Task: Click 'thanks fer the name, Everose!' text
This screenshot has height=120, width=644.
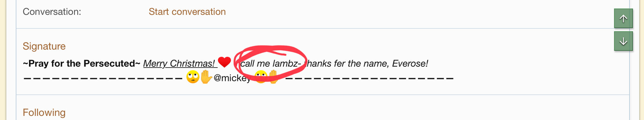Action: click(366, 63)
